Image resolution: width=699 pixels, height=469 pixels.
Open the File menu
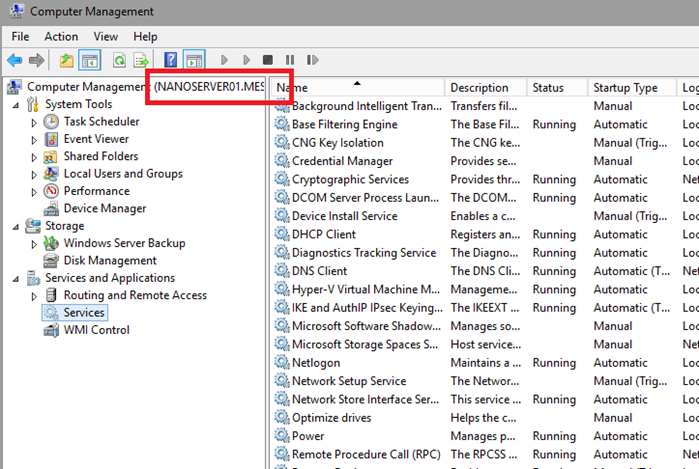(x=21, y=37)
